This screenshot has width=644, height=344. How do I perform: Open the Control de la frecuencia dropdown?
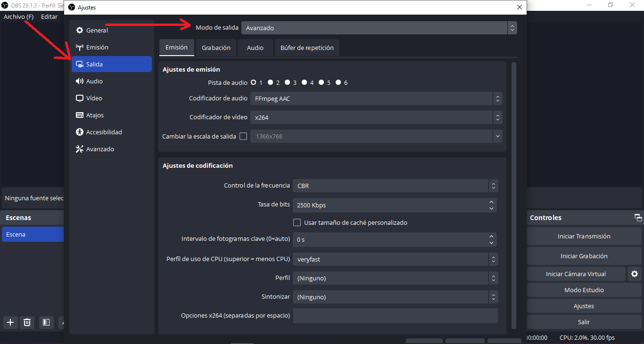(395, 186)
